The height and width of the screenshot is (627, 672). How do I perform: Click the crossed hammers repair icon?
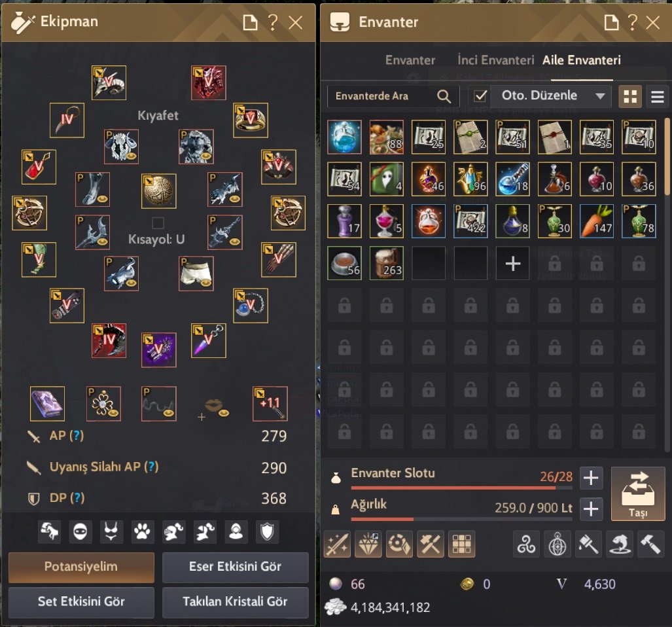(431, 545)
